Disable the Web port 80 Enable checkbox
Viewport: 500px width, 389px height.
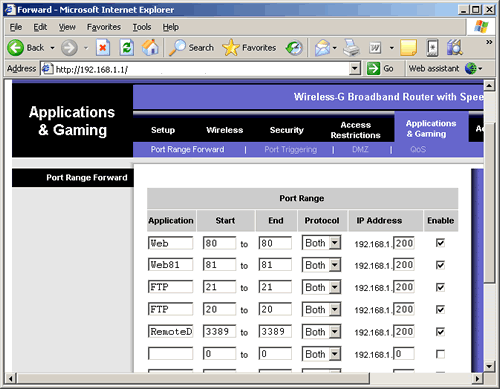(x=440, y=243)
